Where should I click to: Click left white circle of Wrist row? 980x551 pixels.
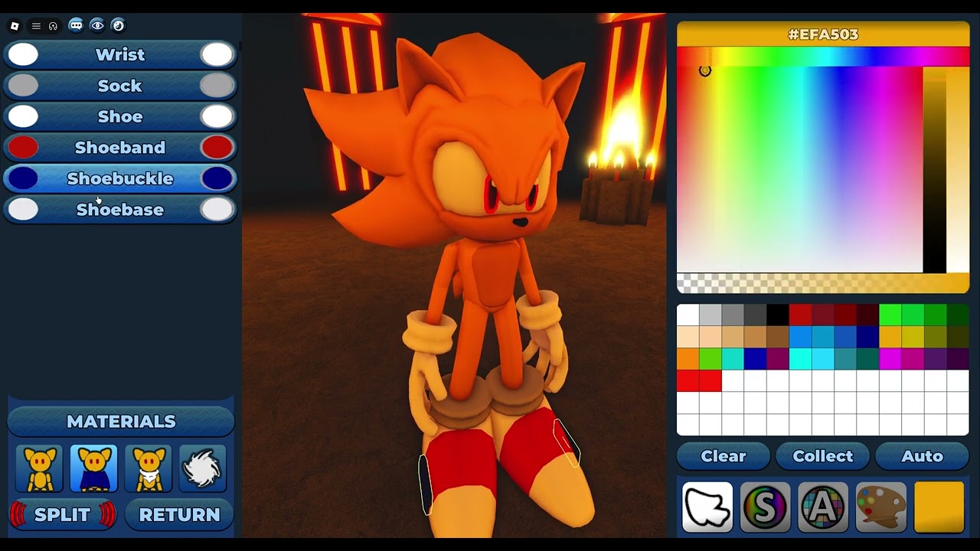pos(23,54)
